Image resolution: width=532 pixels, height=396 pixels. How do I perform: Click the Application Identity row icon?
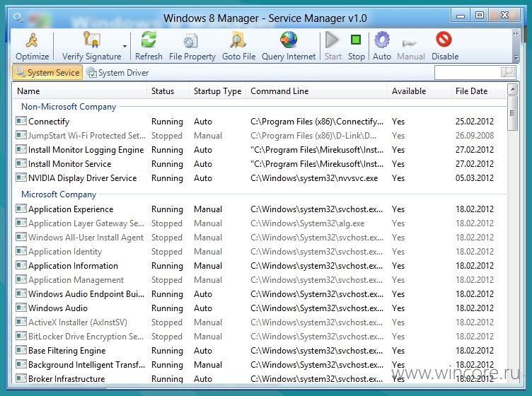[21, 252]
